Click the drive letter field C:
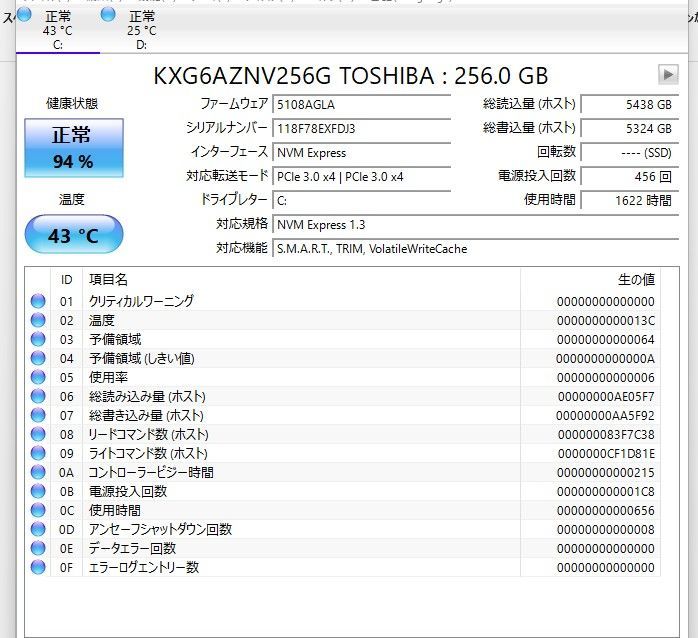This screenshot has width=698, height=638. point(361,201)
